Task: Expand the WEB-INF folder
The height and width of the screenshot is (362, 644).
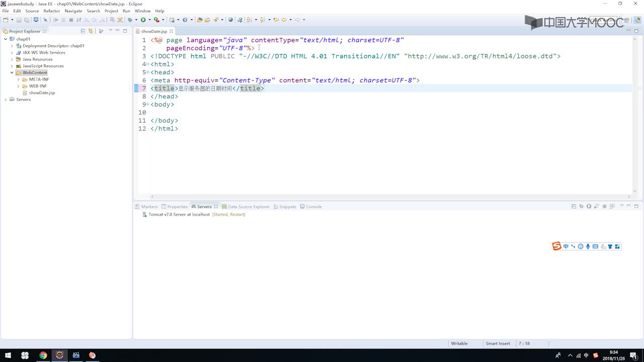Action: click(18, 86)
